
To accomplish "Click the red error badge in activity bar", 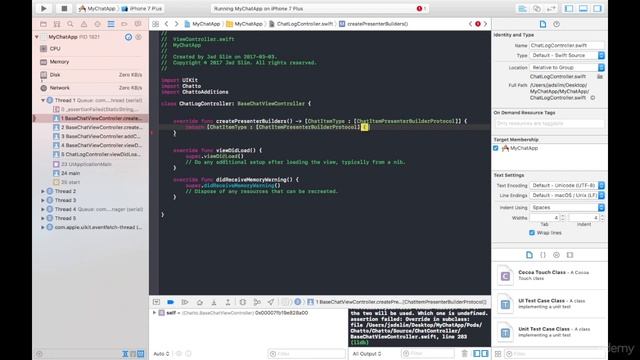I will click(419, 9).
